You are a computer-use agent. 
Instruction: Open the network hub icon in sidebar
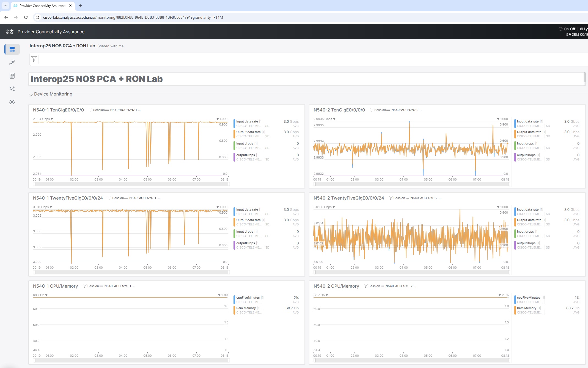pyautogui.click(x=12, y=102)
